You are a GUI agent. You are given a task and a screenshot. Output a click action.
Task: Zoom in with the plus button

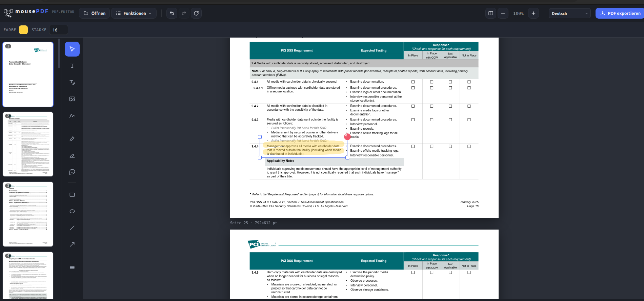[534, 13]
